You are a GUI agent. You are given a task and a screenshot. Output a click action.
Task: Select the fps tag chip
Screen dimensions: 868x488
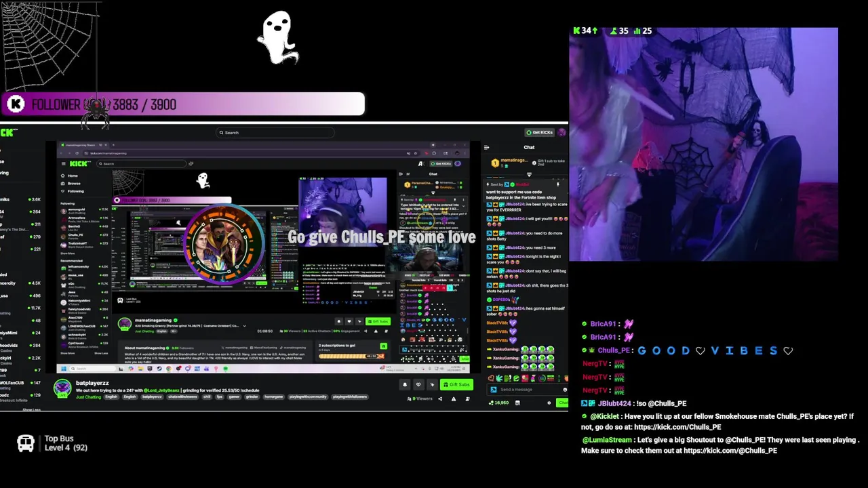pyautogui.click(x=218, y=397)
